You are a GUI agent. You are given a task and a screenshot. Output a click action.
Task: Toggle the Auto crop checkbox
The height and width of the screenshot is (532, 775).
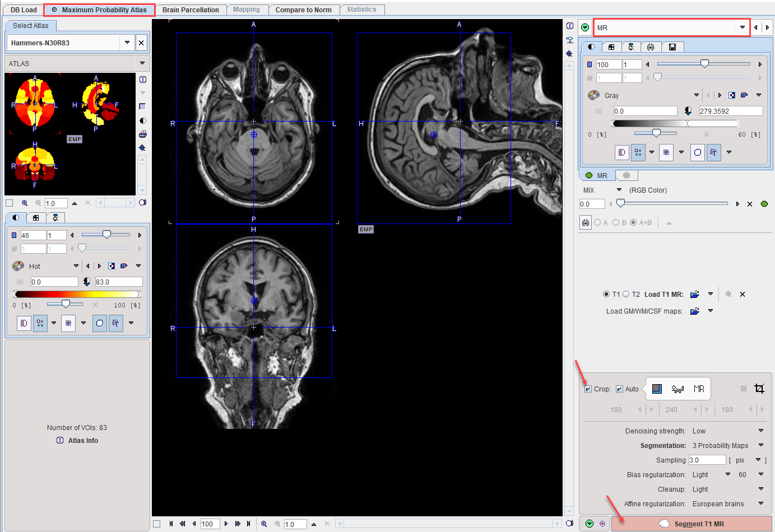click(x=619, y=389)
